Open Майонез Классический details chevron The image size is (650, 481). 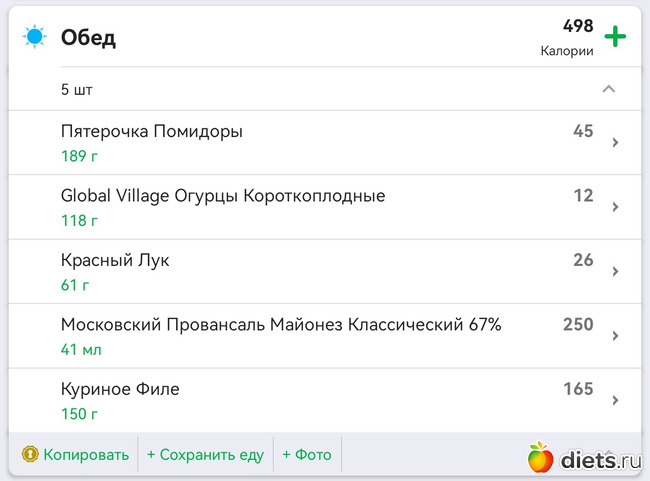tap(615, 336)
